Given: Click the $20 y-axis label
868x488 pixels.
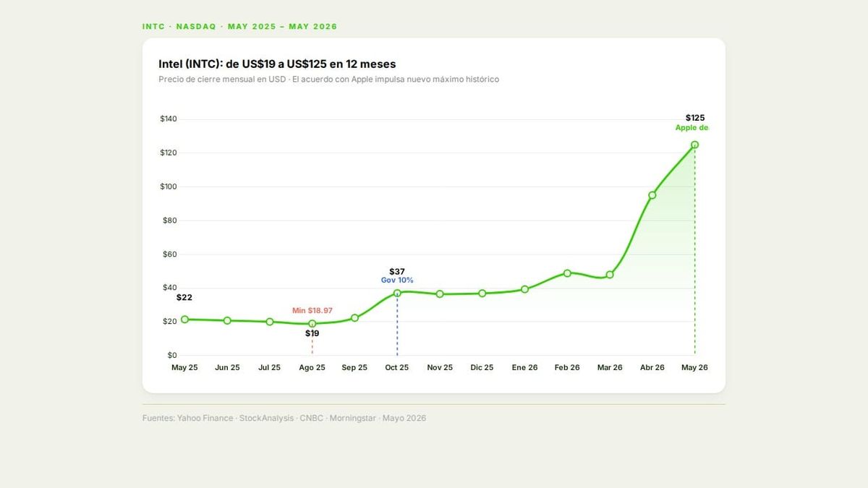Looking at the screenshot, I should point(169,322).
